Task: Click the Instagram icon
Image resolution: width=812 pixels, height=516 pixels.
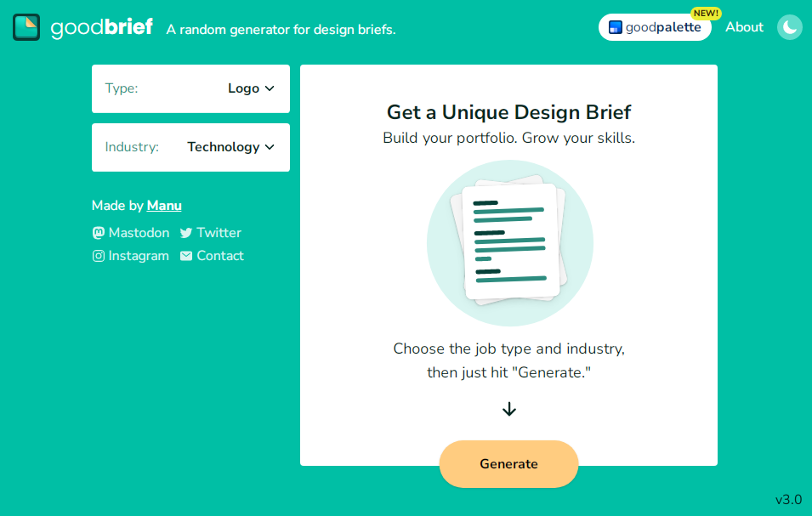Action: (x=99, y=256)
